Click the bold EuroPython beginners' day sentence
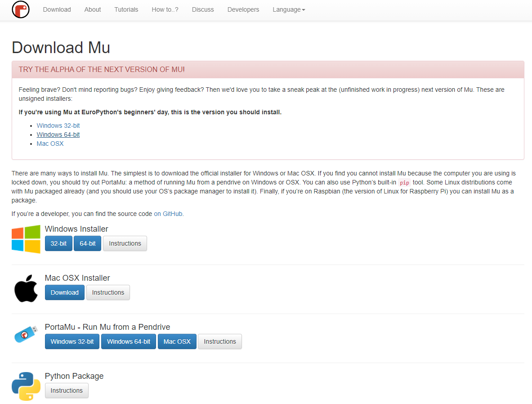 tap(150, 112)
